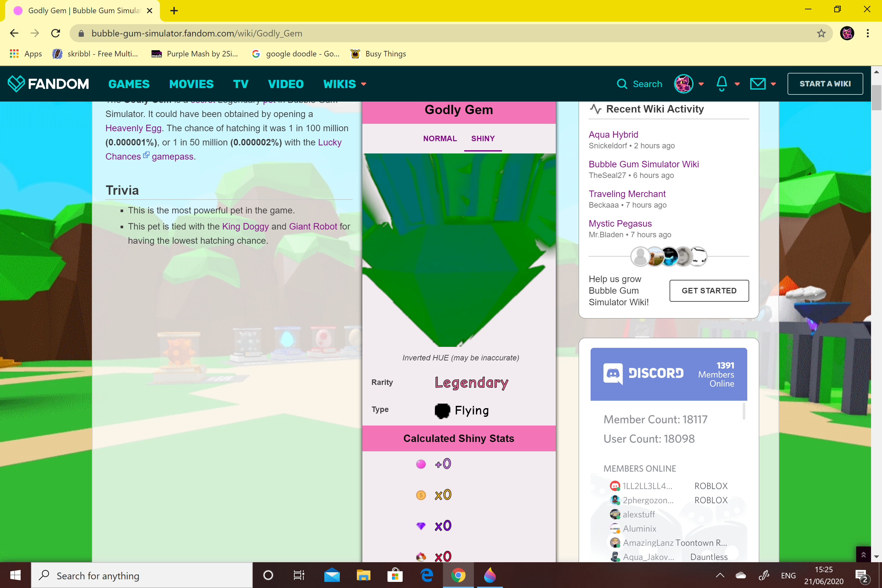
Task: Expand the Wikis dropdown menu
Action: click(x=344, y=84)
